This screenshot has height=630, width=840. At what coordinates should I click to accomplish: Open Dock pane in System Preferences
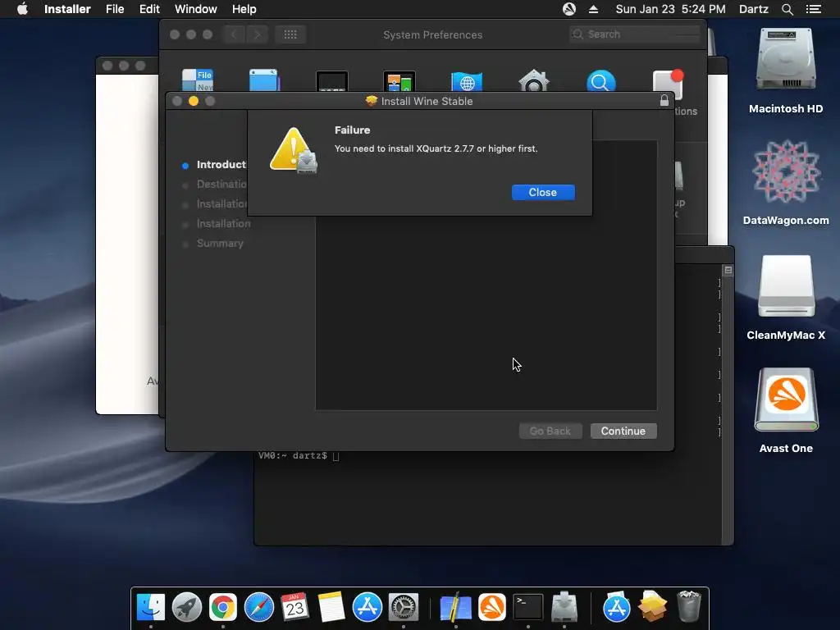[332, 81]
